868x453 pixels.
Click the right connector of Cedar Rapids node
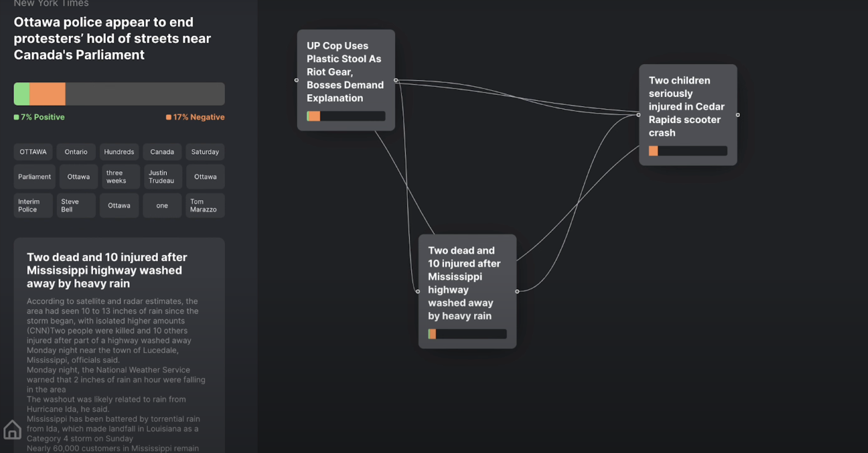point(738,115)
